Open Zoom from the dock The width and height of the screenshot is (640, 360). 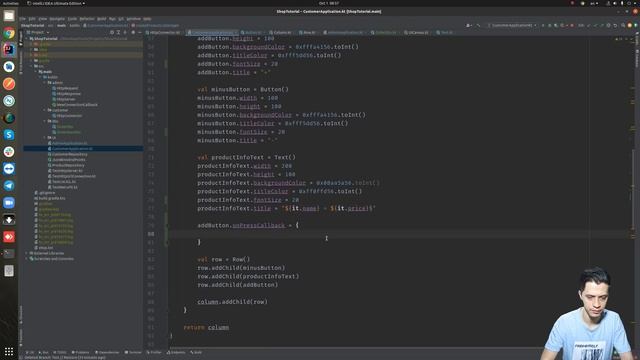pos(9,203)
